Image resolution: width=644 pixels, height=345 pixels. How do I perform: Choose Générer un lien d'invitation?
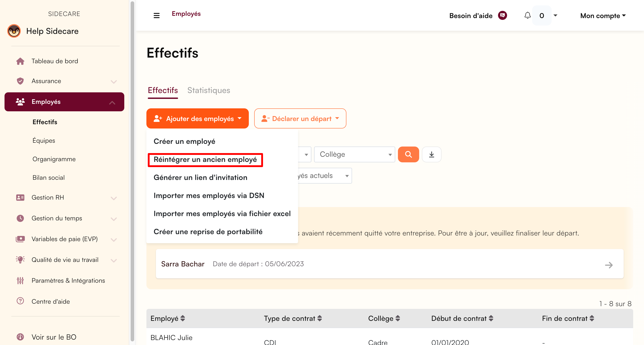[x=200, y=177]
